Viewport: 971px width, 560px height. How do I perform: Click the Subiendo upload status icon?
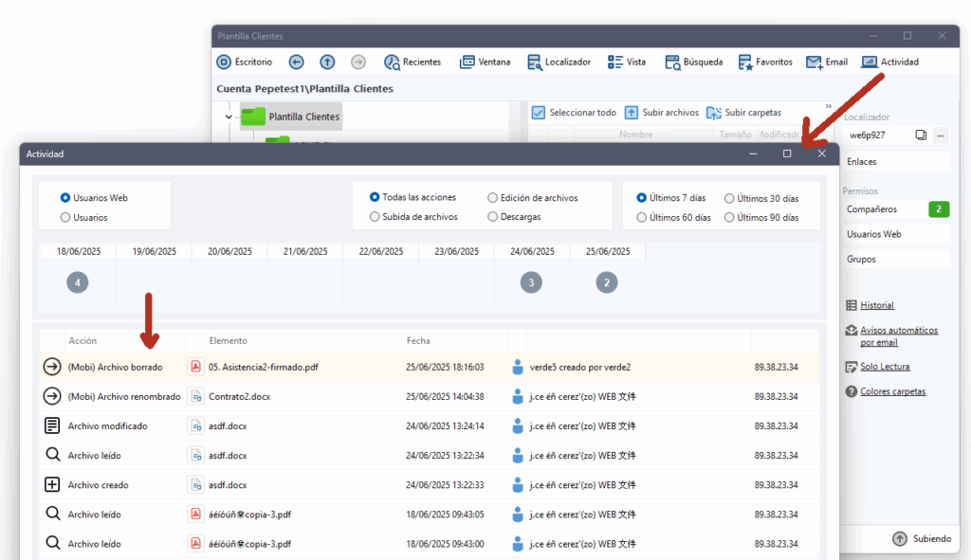tap(900, 538)
